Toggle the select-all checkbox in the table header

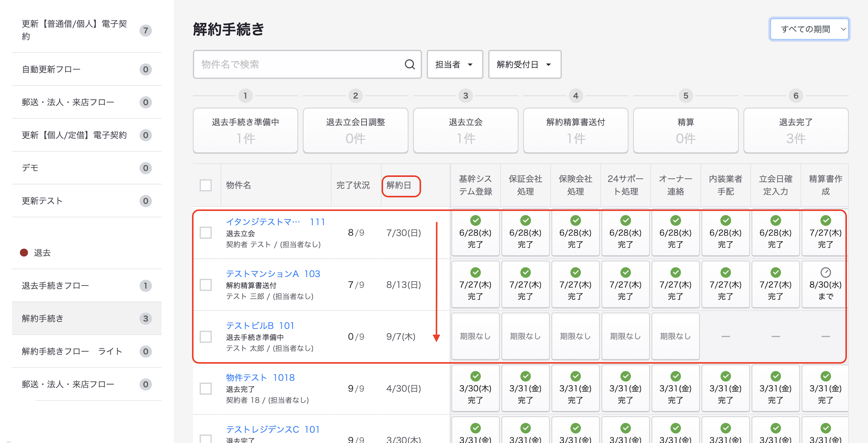point(205,185)
